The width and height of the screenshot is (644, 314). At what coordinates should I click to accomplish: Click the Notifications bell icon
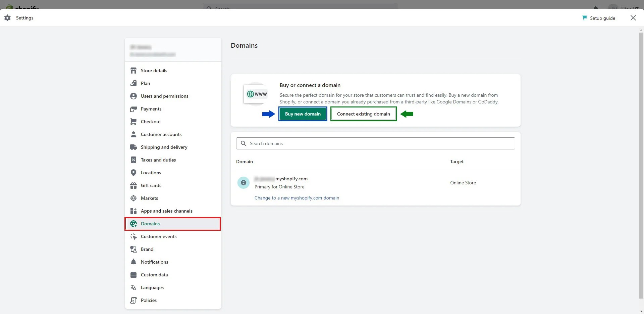point(134,262)
